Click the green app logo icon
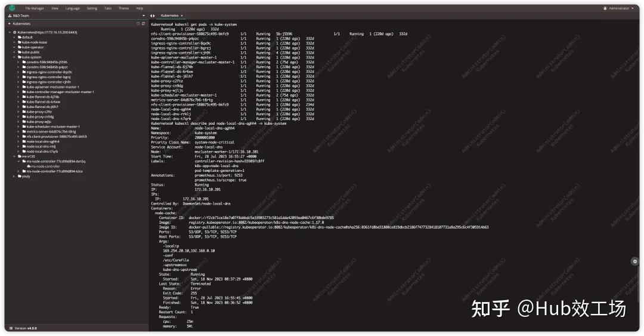The height and width of the screenshot is (336, 644). pos(12,8)
